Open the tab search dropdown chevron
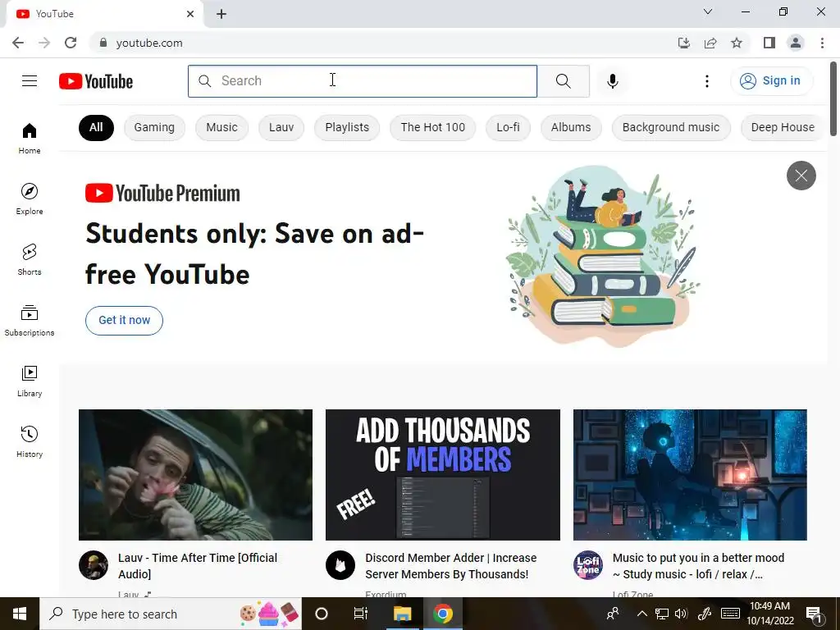This screenshot has width=840, height=630. click(708, 11)
